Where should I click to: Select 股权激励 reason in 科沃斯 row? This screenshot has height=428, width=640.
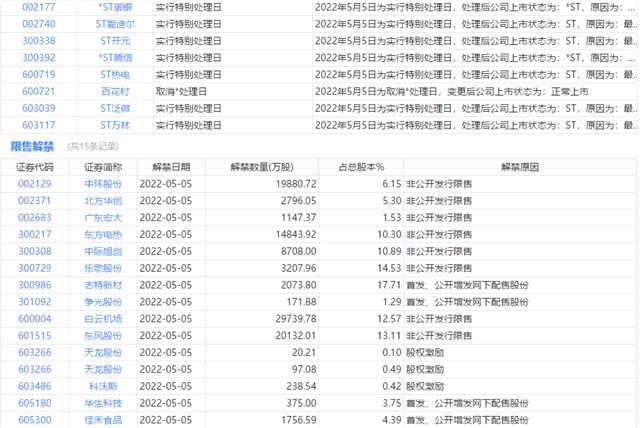click(425, 386)
